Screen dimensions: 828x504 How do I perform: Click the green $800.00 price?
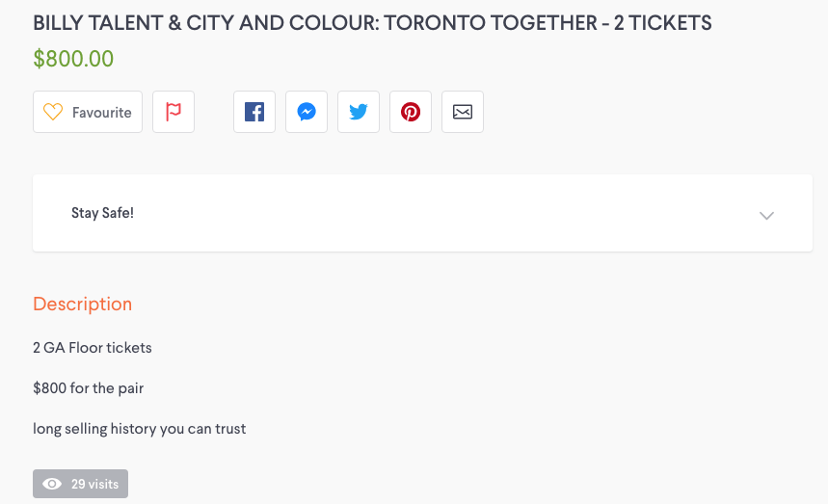click(73, 59)
